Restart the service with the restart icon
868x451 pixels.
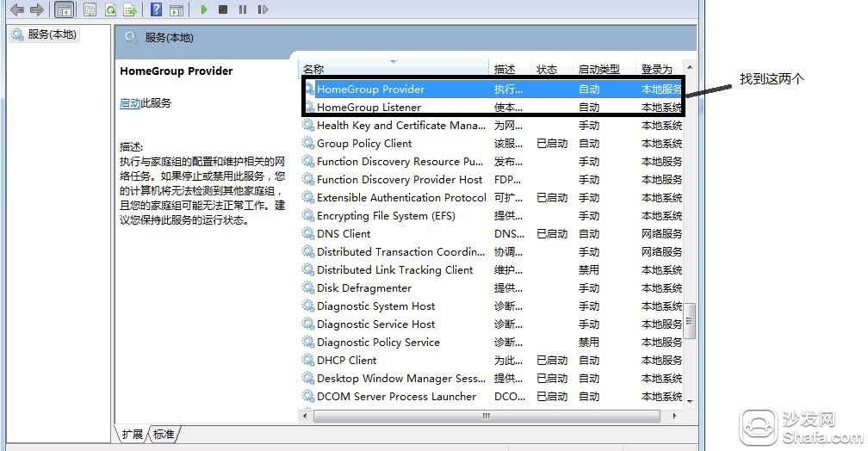point(263,9)
